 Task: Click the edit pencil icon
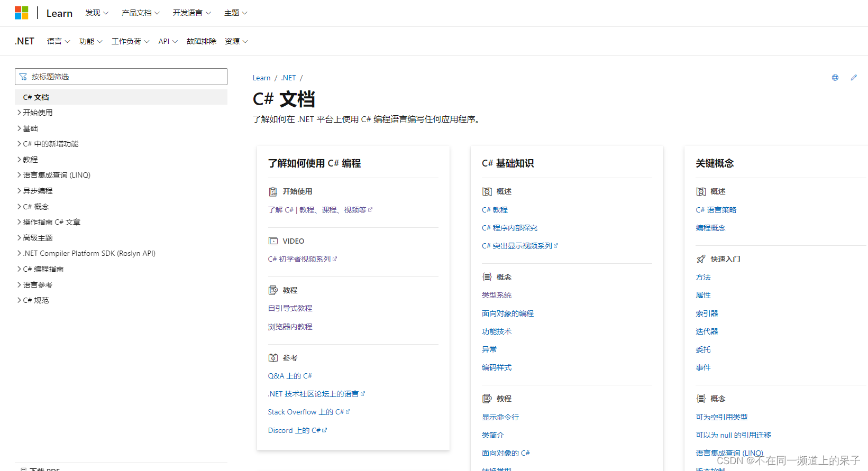854,78
